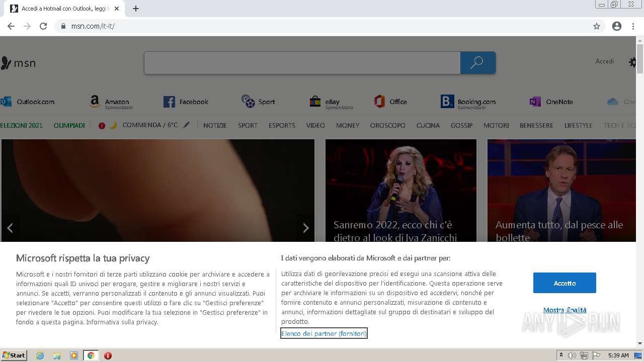
Task: Launch Internet Explorer from taskbar
Action: tap(40, 355)
